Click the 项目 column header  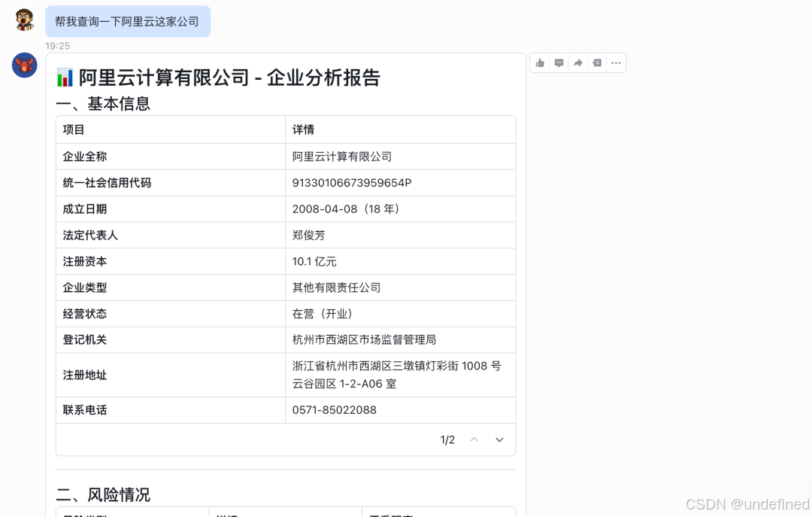point(74,129)
